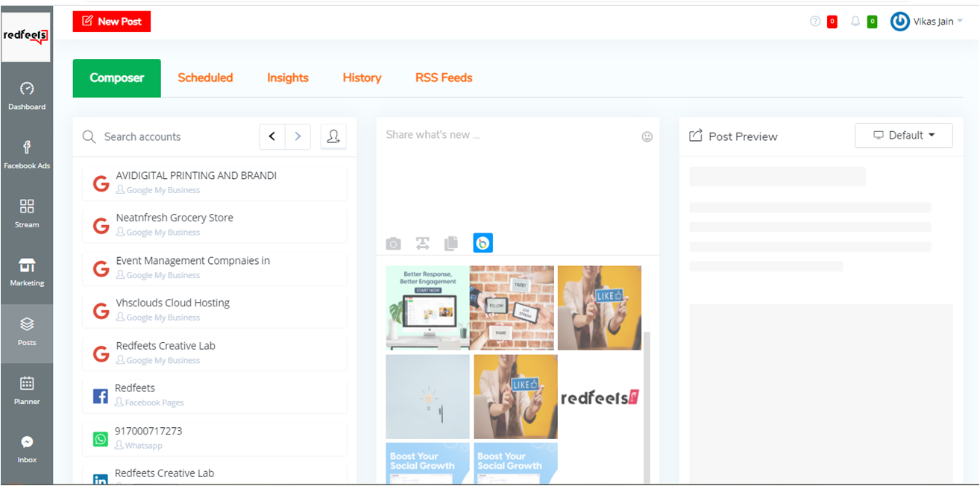Screen dimensions: 980x486
Task: Click the blue highlighted composer icon
Action: (x=483, y=243)
